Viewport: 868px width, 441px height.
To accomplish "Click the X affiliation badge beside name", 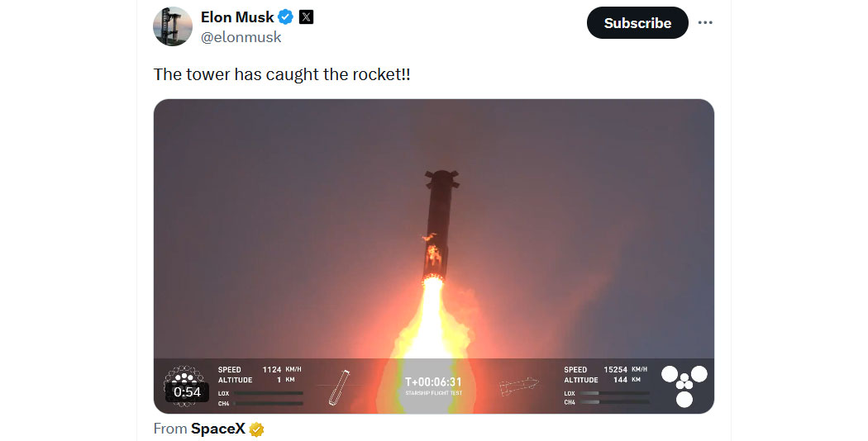I will [306, 17].
